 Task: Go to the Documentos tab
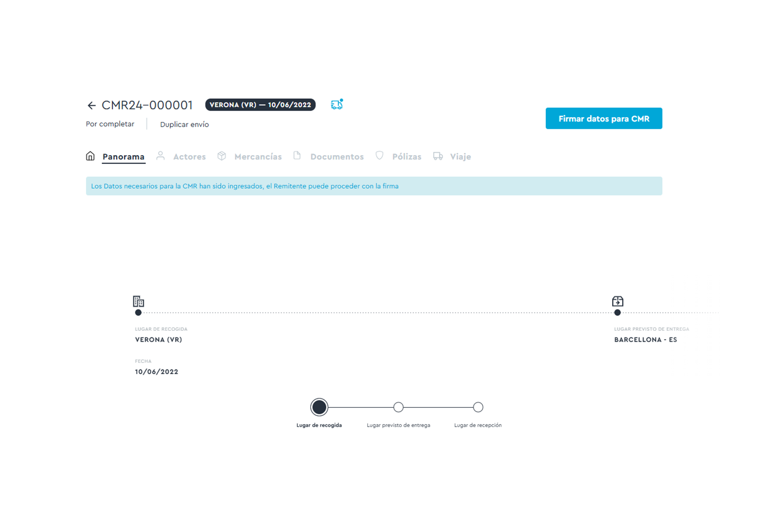[x=337, y=156]
